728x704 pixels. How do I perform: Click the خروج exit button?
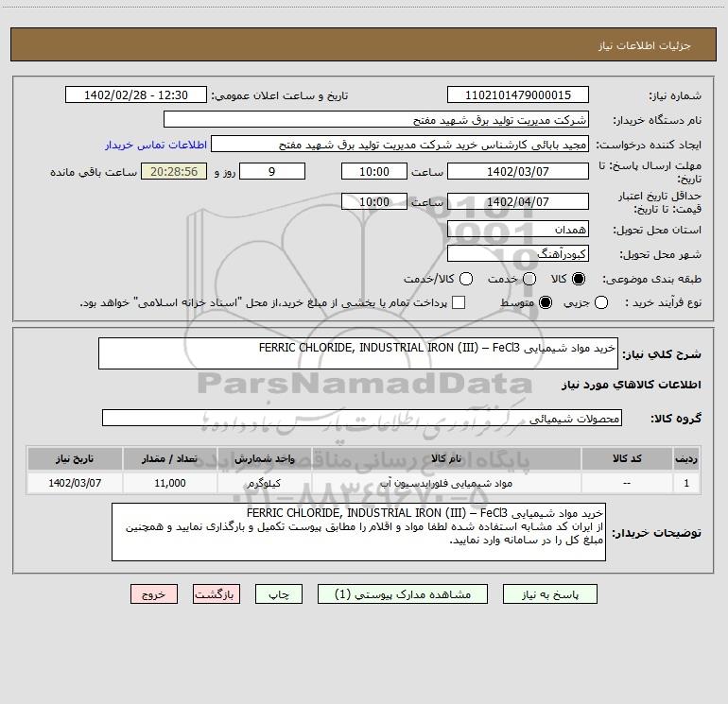pyautogui.click(x=154, y=594)
